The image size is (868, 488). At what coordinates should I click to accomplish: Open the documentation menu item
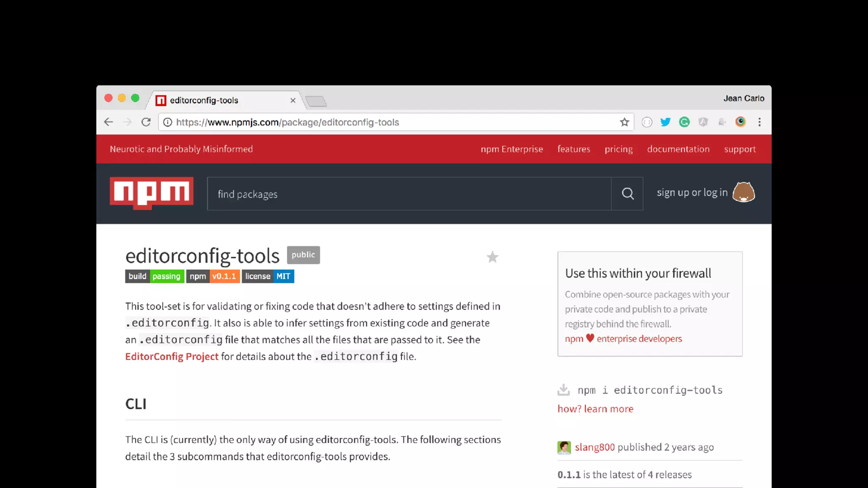click(x=678, y=149)
